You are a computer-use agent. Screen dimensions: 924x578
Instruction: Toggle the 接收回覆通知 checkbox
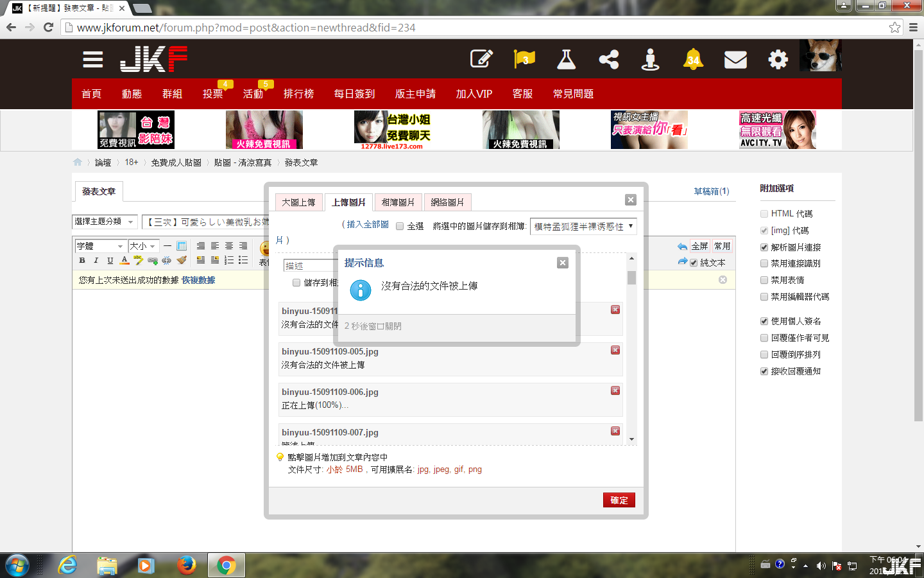coord(764,371)
